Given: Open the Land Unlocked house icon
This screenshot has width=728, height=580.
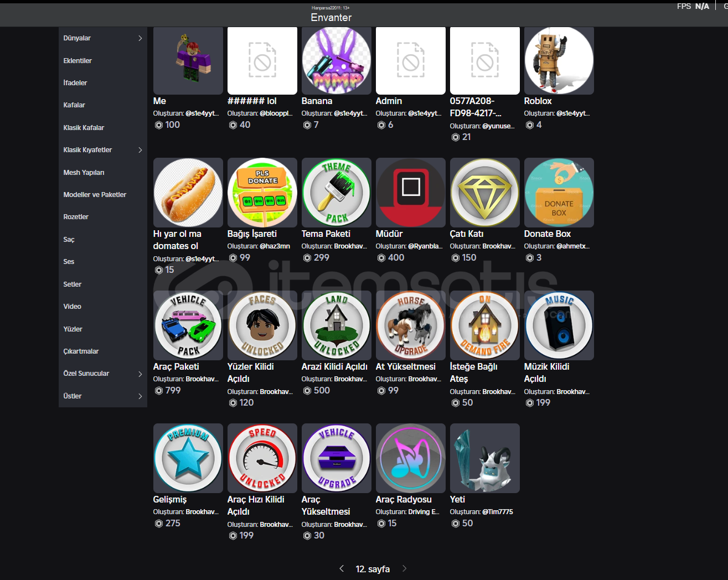Looking at the screenshot, I should pyautogui.click(x=336, y=325).
